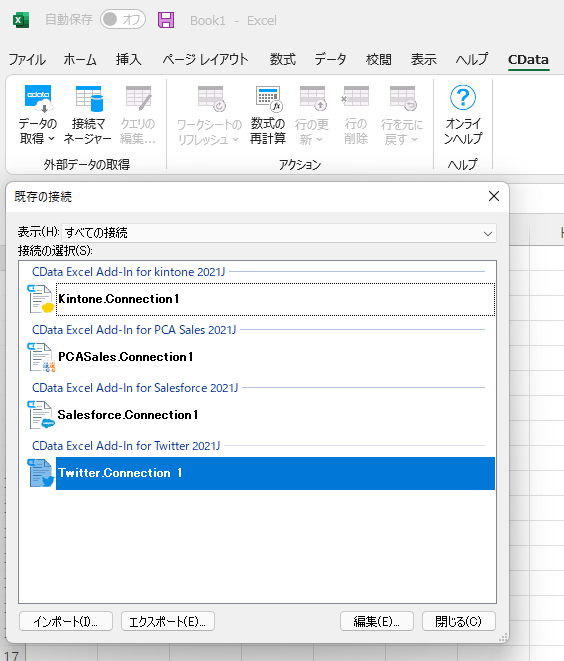The width and height of the screenshot is (564, 661).
Task: Expand the ワークシートのリフレッシュ dropdown arrow
Action: (x=236, y=139)
